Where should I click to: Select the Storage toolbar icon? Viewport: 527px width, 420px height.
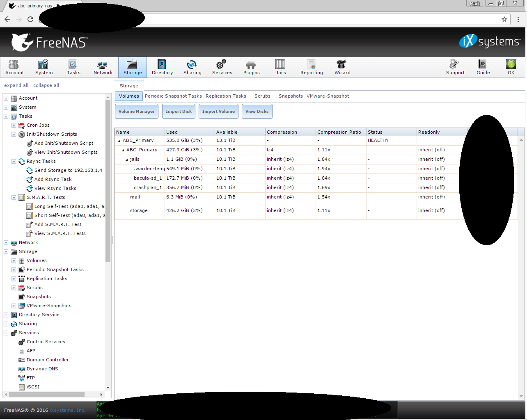tap(133, 67)
